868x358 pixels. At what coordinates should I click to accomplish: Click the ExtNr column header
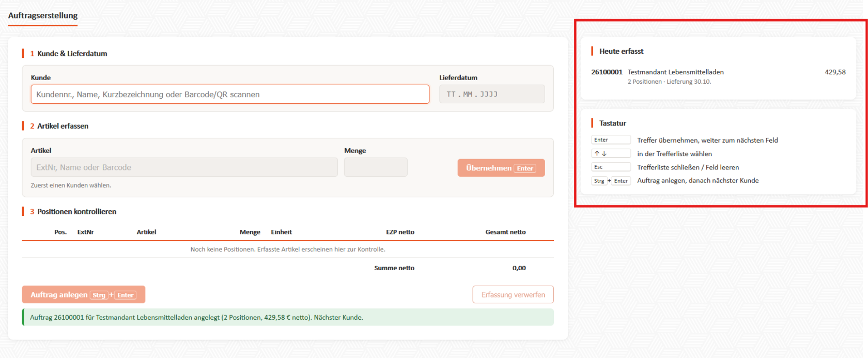click(86, 232)
